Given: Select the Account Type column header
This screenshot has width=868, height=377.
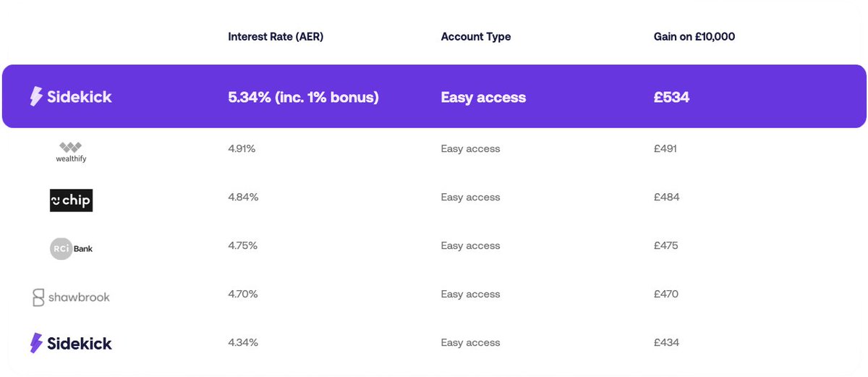Looking at the screenshot, I should pos(476,37).
